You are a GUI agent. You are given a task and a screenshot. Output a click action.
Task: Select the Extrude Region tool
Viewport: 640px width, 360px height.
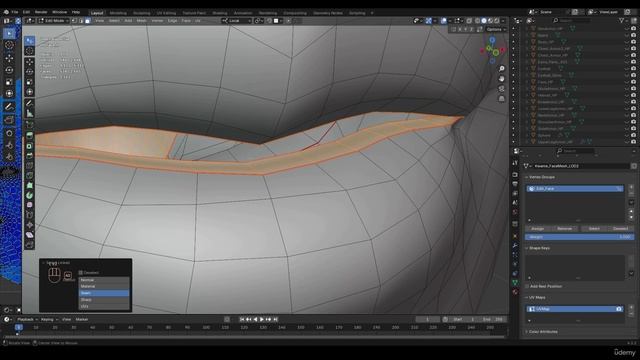coord(29,136)
